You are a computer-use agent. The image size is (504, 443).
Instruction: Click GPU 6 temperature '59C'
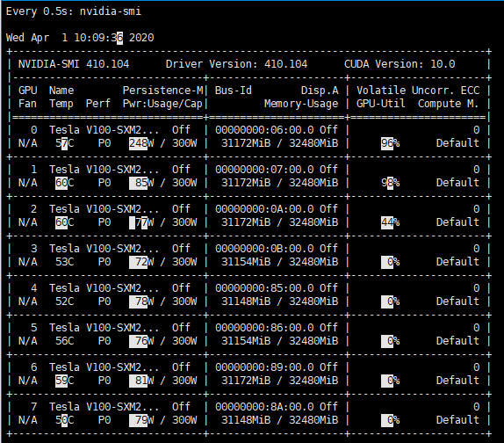coord(65,381)
